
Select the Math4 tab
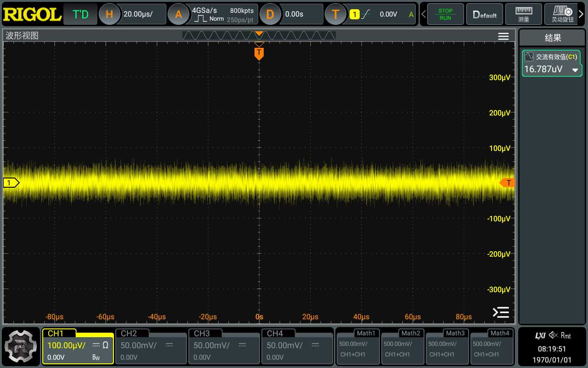tap(492, 347)
